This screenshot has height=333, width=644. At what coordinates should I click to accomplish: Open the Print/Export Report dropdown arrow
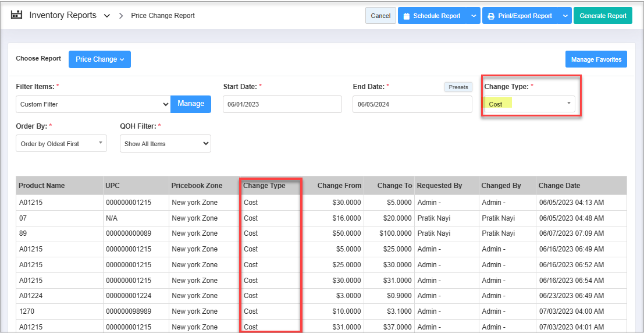coord(565,16)
